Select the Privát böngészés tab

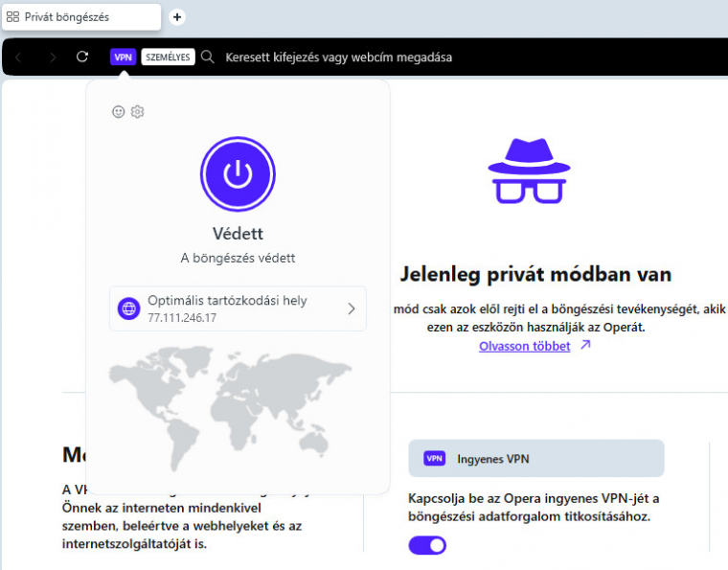[x=80, y=17]
